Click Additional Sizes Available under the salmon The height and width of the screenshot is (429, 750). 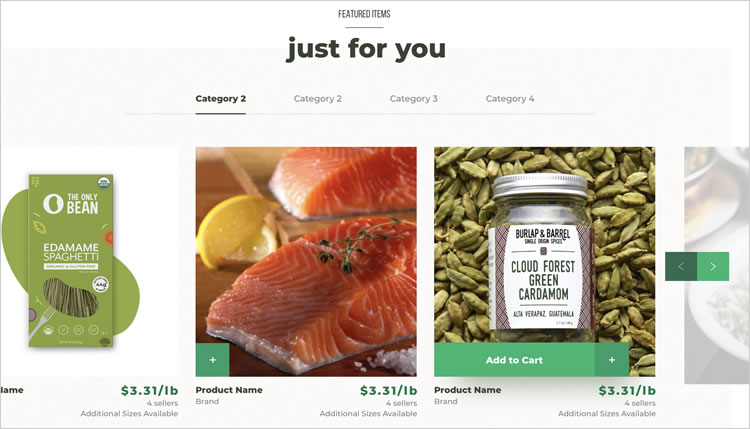point(368,413)
